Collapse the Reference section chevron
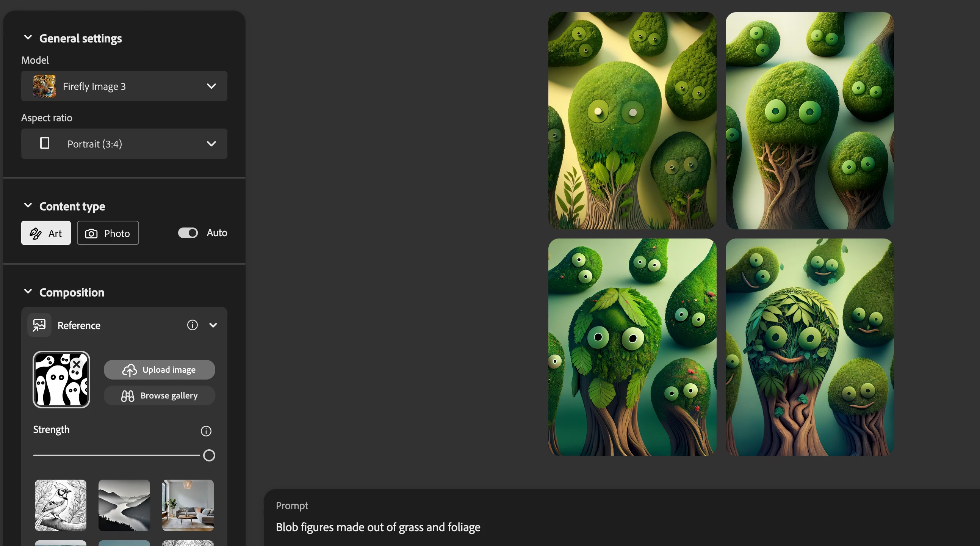The width and height of the screenshot is (980, 546). [213, 325]
